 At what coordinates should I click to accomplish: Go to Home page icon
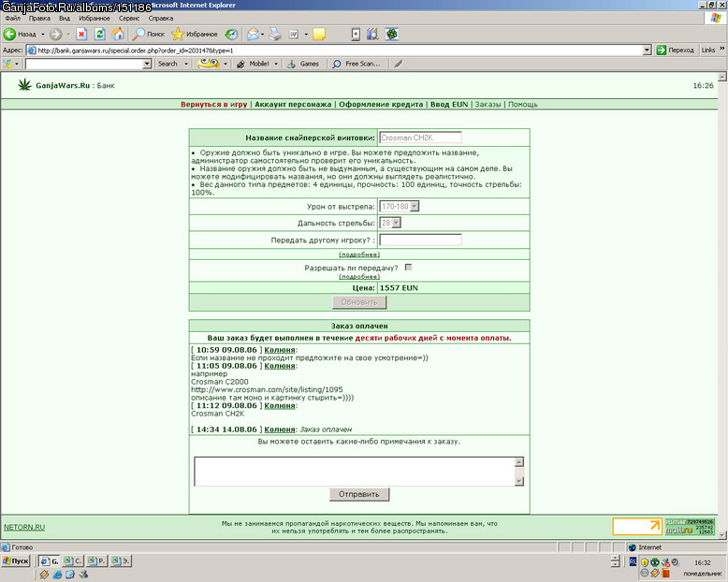[x=118, y=34]
